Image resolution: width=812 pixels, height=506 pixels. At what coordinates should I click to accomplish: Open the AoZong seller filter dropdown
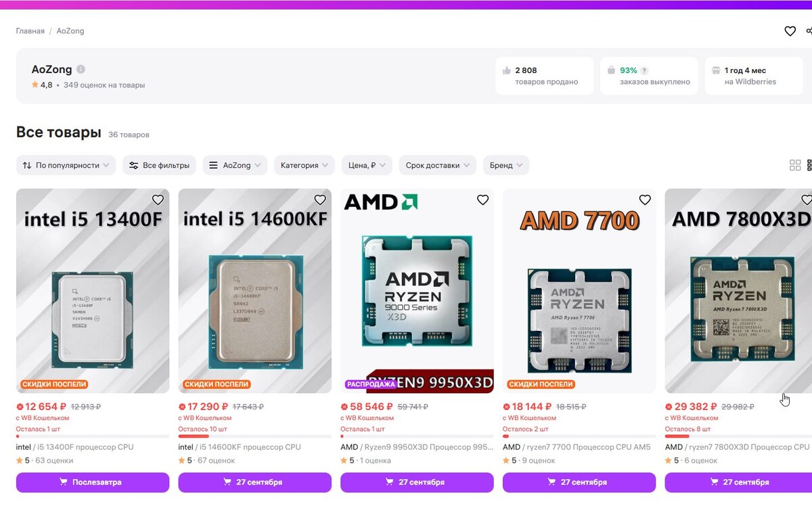(235, 165)
